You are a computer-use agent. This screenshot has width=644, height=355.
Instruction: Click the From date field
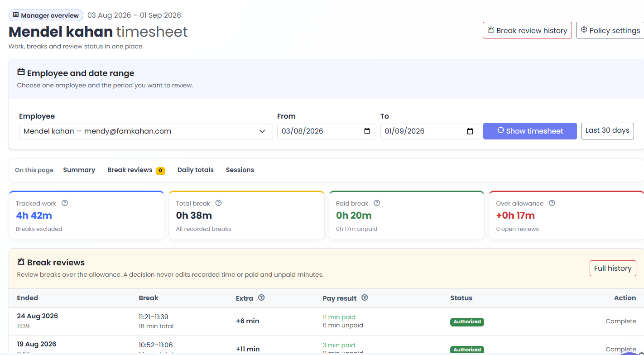point(327,131)
